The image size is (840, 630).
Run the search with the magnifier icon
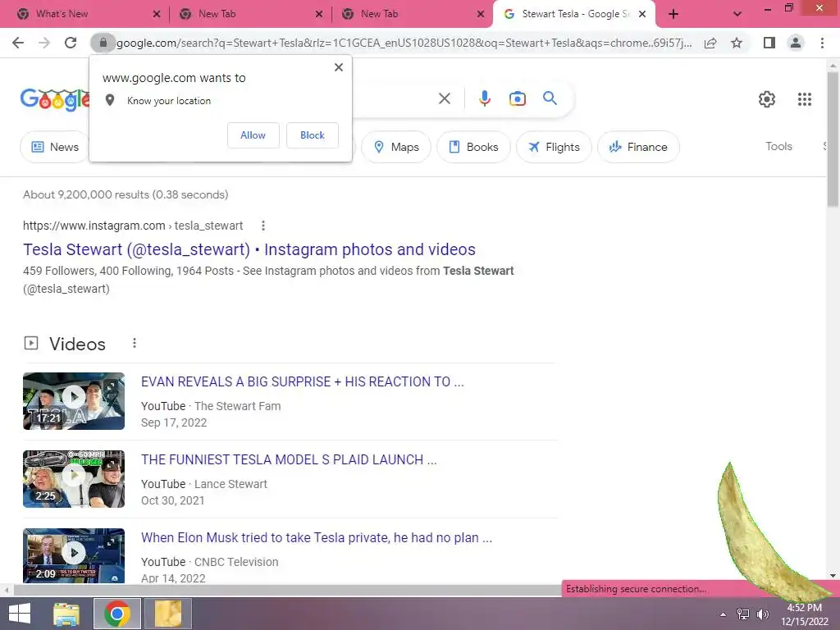[x=550, y=98]
